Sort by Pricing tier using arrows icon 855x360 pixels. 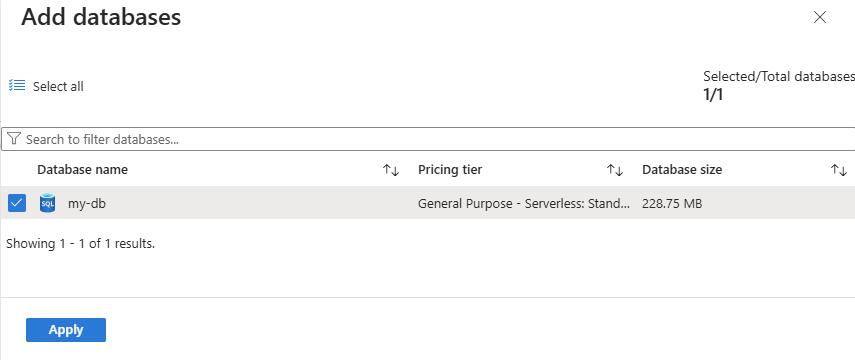pos(615,170)
